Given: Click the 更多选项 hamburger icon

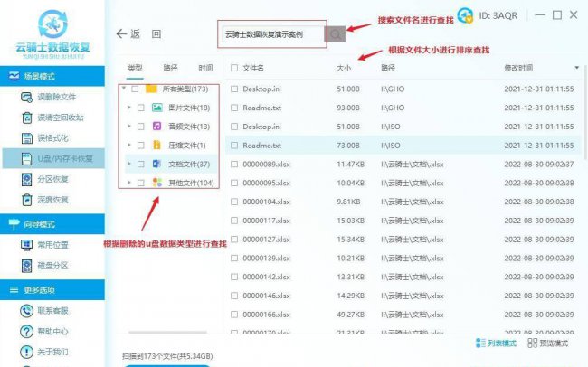Looking at the screenshot, I should click(x=14, y=290).
